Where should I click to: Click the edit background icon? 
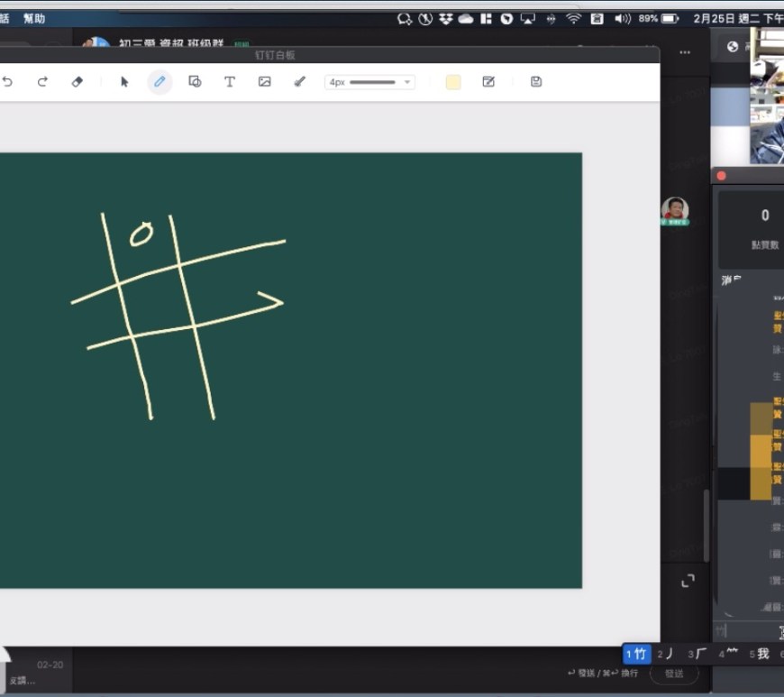(488, 82)
